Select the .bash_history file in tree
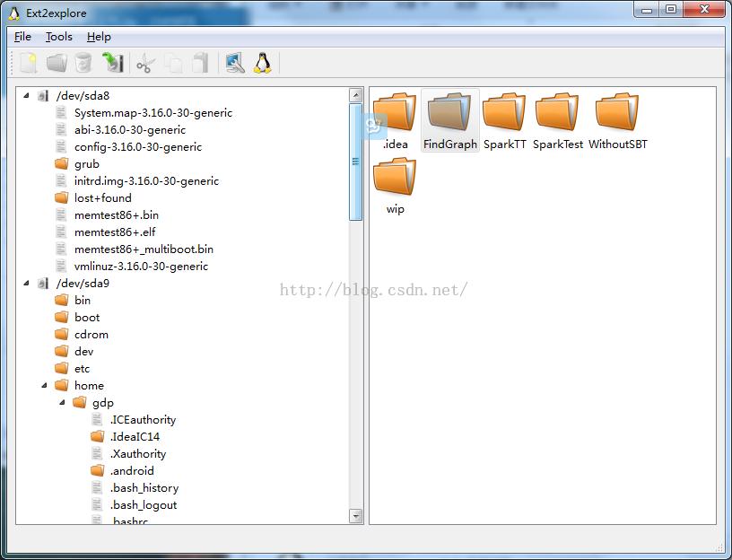The width and height of the screenshot is (732, 560). pos(144,488)
